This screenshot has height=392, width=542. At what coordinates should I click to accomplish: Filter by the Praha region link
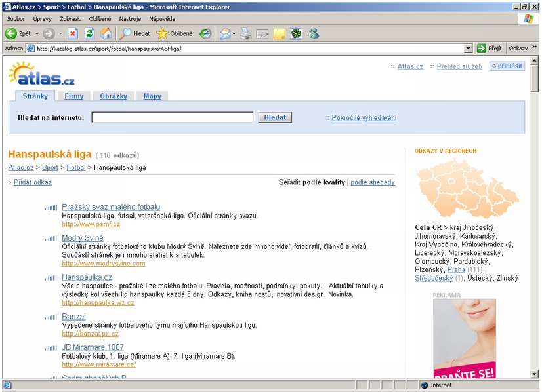point(456,269)
